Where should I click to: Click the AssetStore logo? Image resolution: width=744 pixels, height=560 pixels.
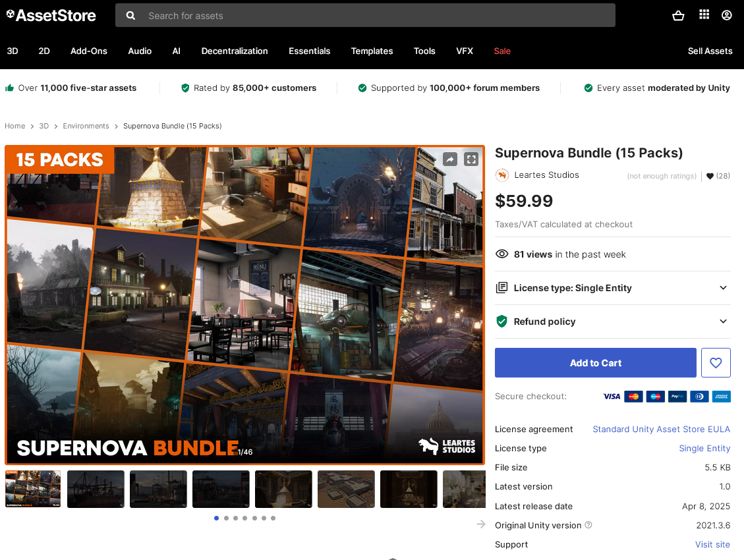tap(51, 16)
